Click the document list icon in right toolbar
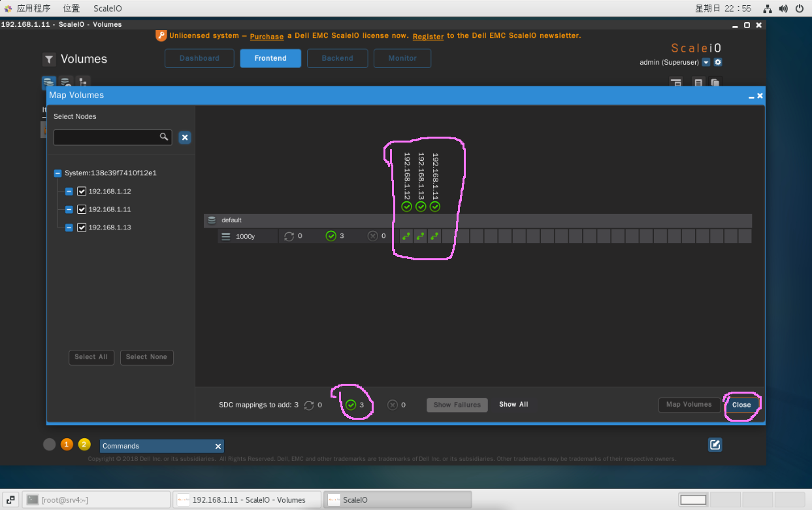The image size is (812, 510). point(698,82)
